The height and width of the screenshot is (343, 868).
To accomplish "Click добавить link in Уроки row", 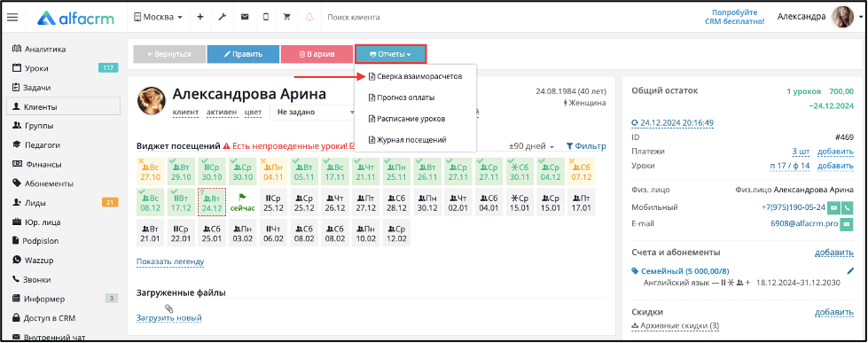I will click(x=835, y=166).
